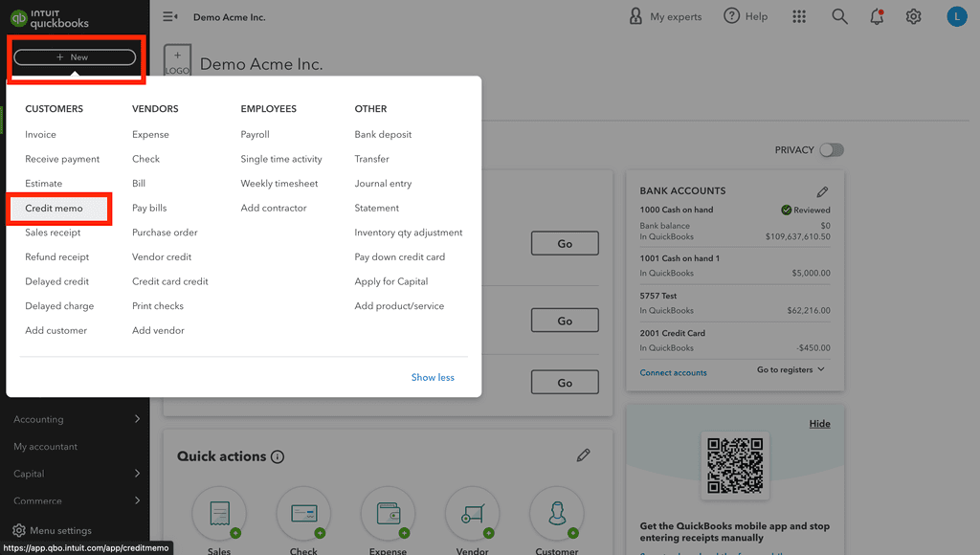This screenshot has height=555, width=980.
Task: Select the Expense quick action icon
Action: pyautogui.click(x=388, y=512)
